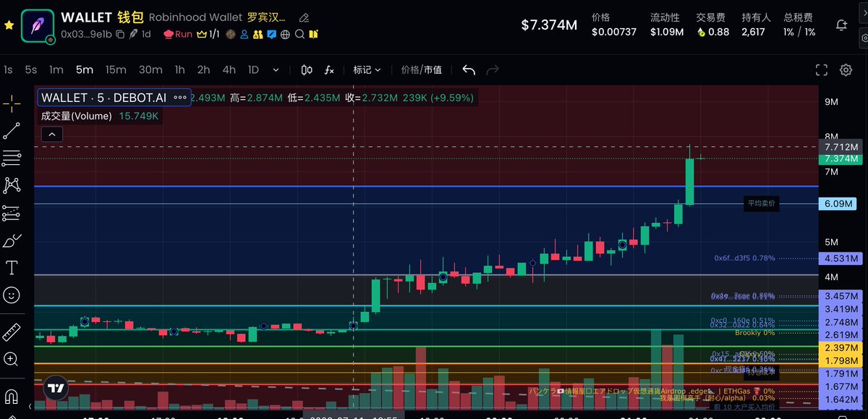Enter fullscreen chart mode
Viewport: 868px width, 419px height.
(821, 70)
